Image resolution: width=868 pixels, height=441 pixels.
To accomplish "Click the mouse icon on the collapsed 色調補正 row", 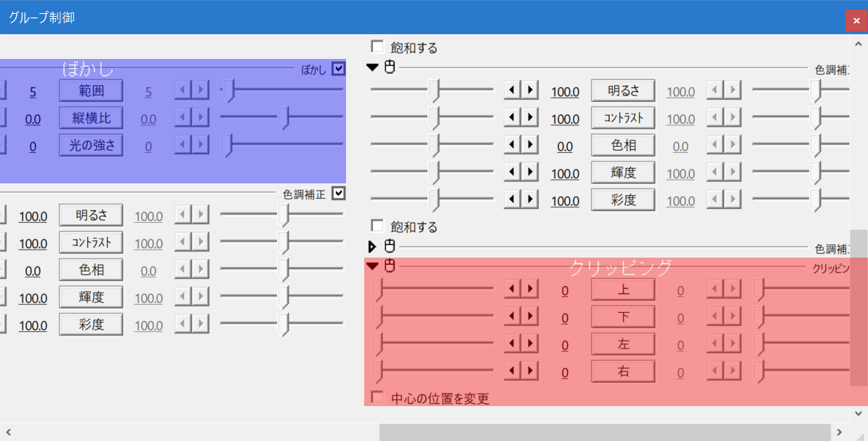I will [390, 246].
